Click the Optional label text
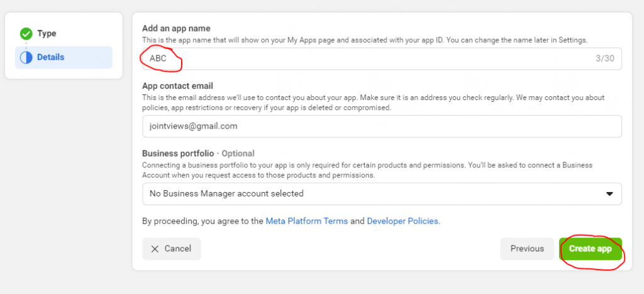 tap(238, 154)
